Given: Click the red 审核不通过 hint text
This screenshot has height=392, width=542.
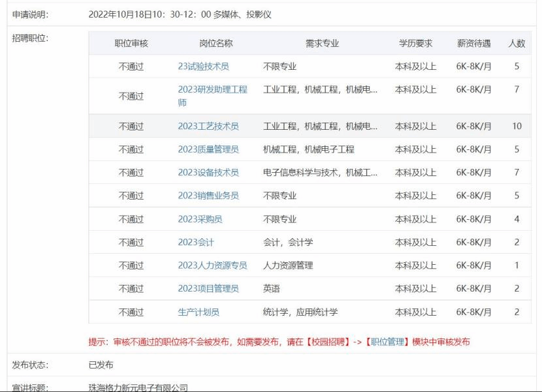Looking at the screenshot, I should (279, 342).
